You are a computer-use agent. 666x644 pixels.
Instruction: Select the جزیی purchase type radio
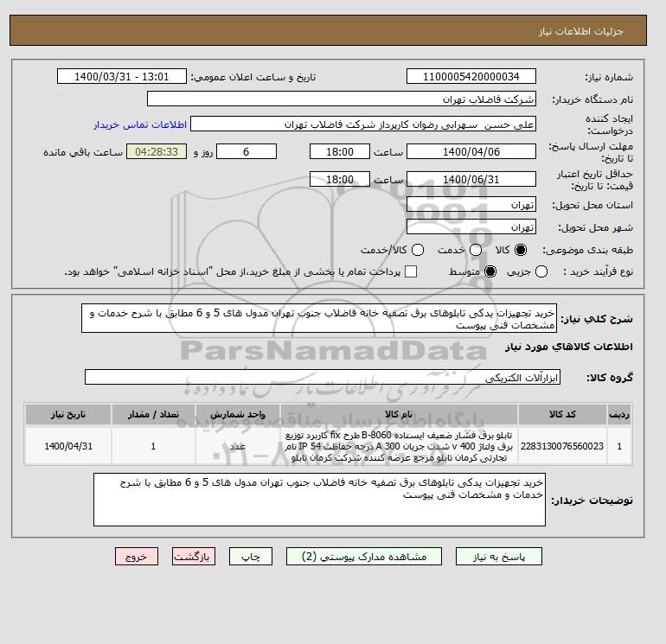click(x=541, y=271)
